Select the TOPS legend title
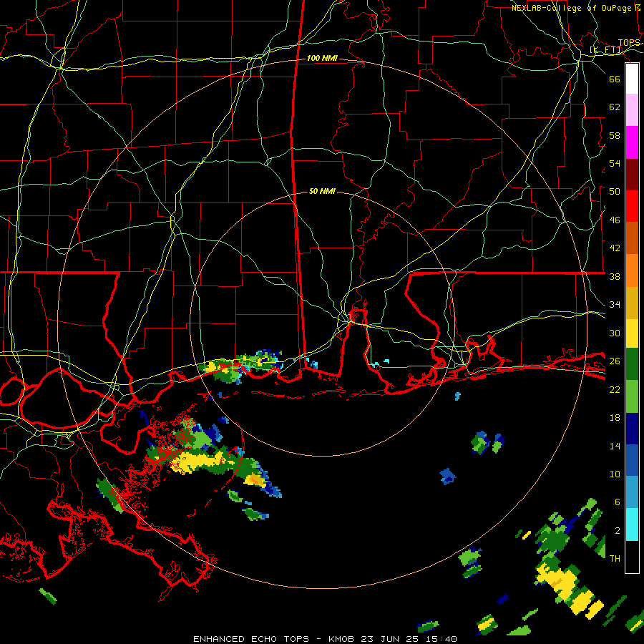This screenshot has width=644, height=644. coord(629,43)
